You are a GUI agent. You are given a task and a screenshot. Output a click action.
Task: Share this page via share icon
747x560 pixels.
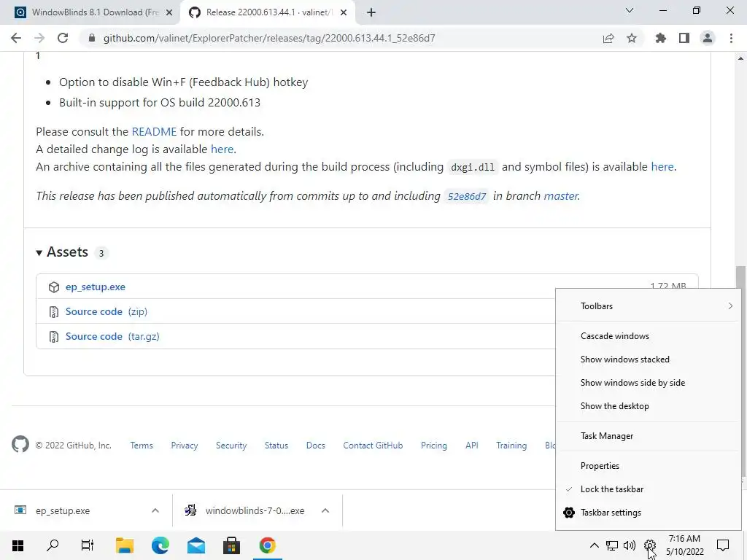click(x=608, y=38)
